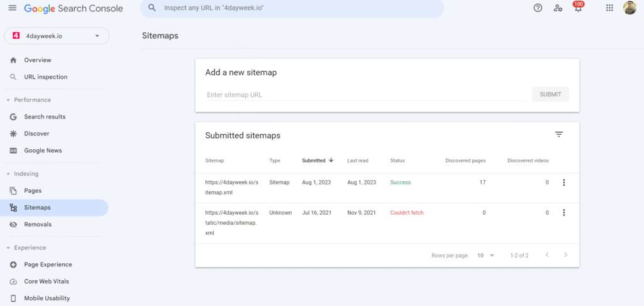Change rows per page dropdown
The height and width of the screenshot is (306, 644).
486,256
